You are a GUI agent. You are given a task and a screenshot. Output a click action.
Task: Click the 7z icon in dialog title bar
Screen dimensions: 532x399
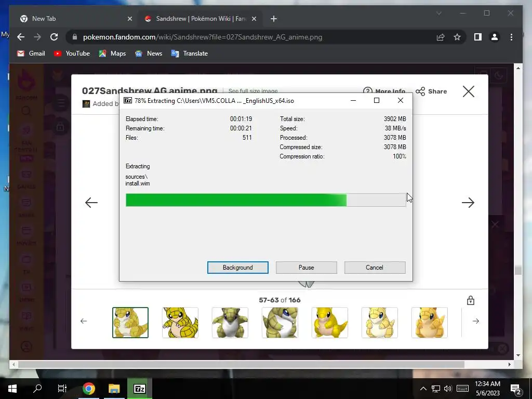[x=128, y=100]
